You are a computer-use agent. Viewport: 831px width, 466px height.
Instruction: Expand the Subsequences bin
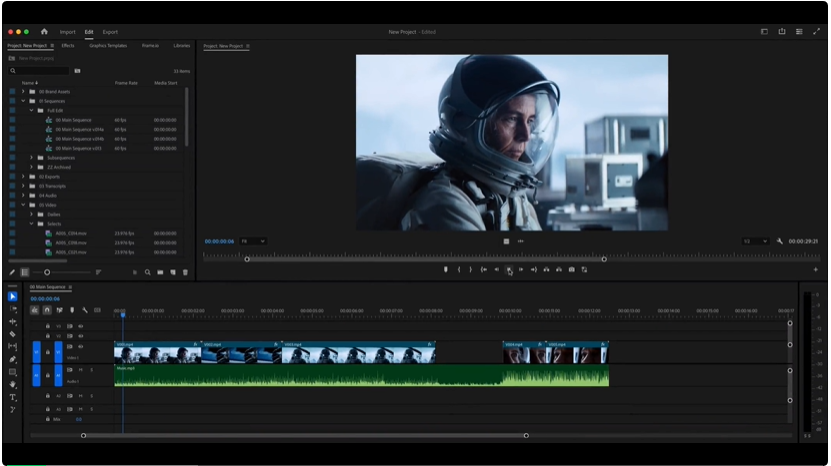click(x=31, y=158)
